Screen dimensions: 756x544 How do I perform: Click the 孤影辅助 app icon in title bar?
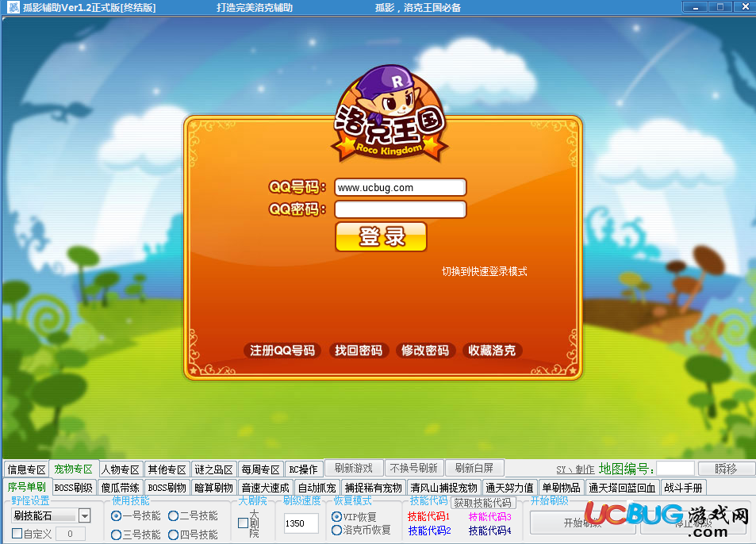(13, 7)
